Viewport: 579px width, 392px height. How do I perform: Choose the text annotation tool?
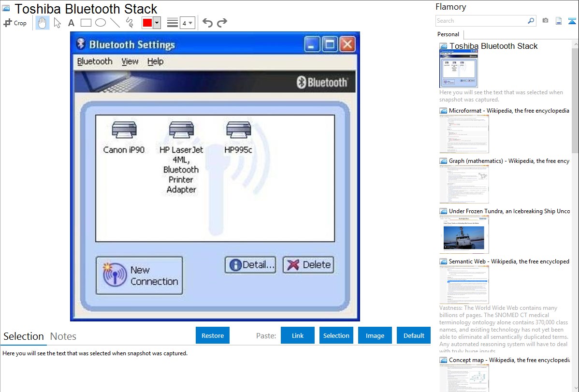pyautogui.click(x=71, y=23)
